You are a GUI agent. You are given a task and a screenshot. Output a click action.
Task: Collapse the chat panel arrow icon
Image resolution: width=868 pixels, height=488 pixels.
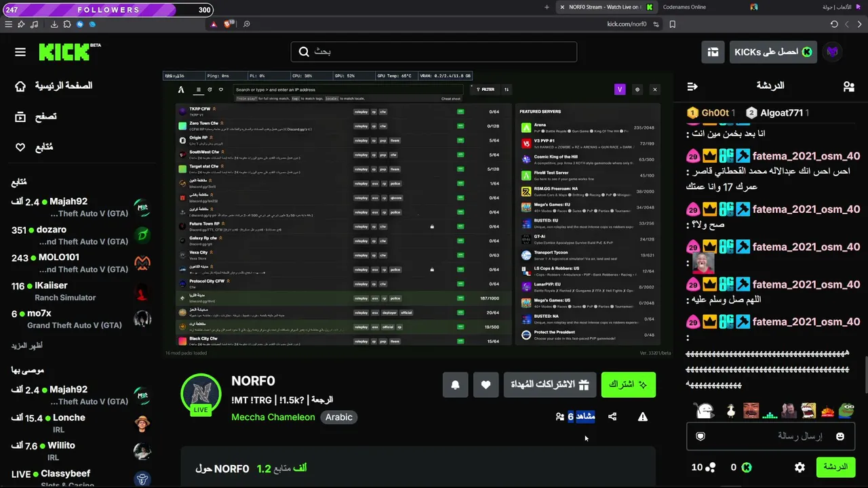click(x=692, y=86)
